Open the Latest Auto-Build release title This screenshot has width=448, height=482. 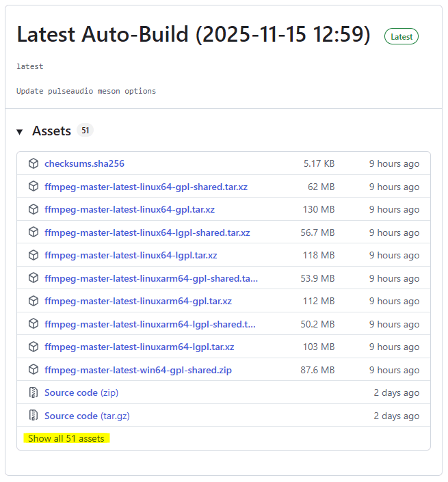[194, 35]
